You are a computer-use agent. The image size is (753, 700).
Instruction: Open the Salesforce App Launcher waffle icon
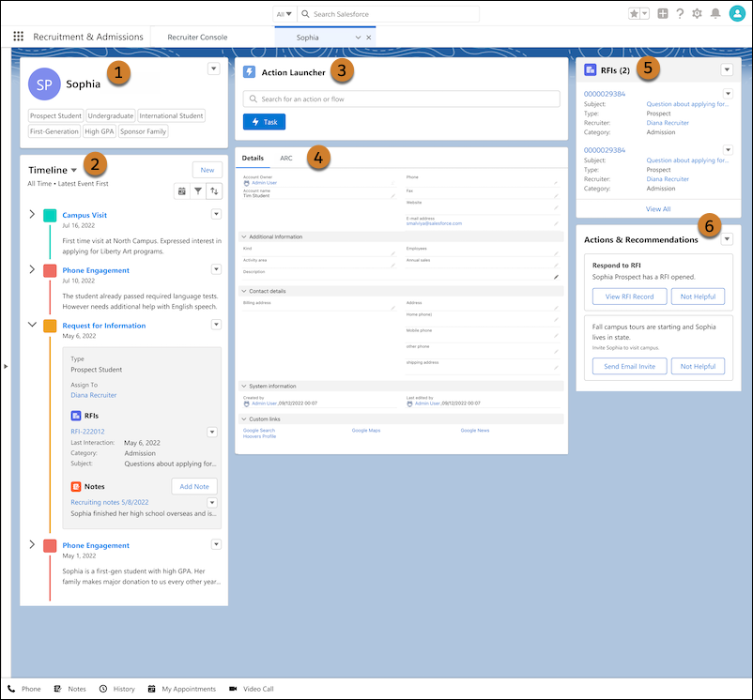click(18, 36)
